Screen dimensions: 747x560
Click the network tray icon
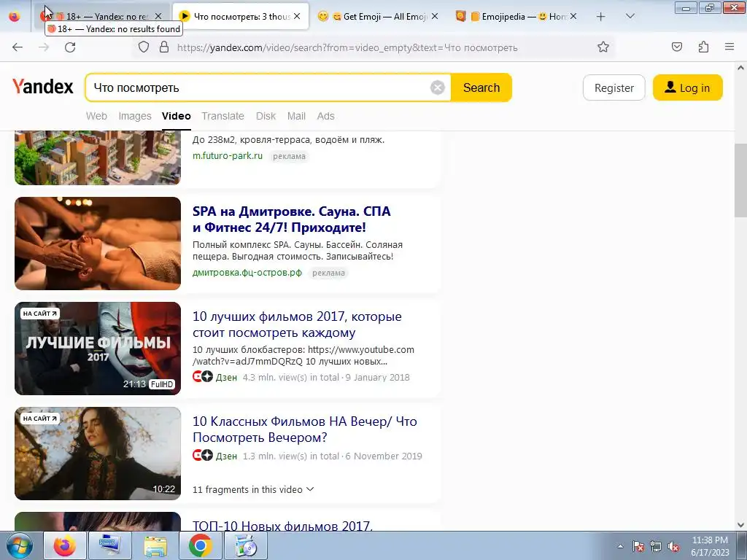(x=656, y=547)
